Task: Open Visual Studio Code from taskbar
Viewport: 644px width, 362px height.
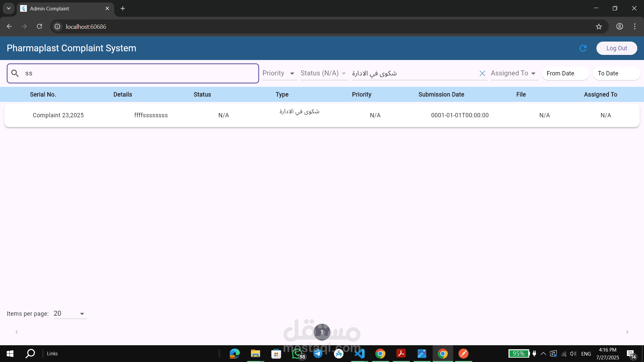Action: coord(360,354)
